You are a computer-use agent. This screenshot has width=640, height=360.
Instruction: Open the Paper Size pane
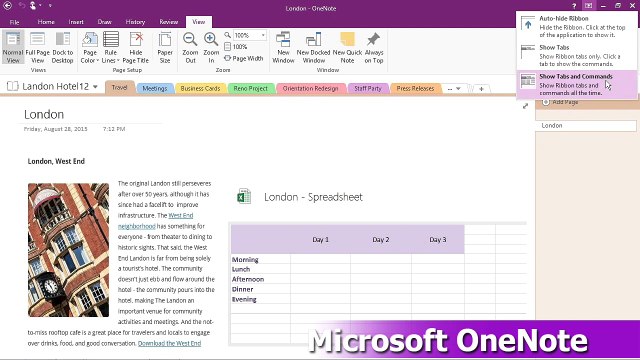click(x=165, y=48)
